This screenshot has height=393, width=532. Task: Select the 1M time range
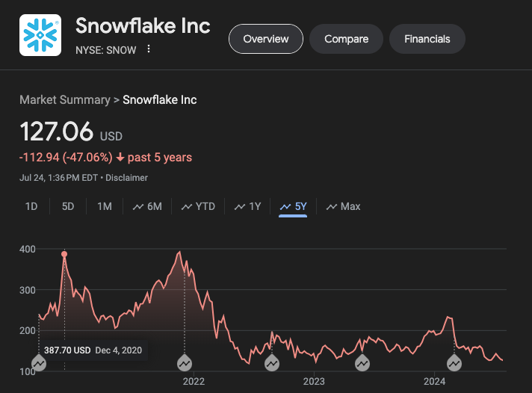coord(105,206)
